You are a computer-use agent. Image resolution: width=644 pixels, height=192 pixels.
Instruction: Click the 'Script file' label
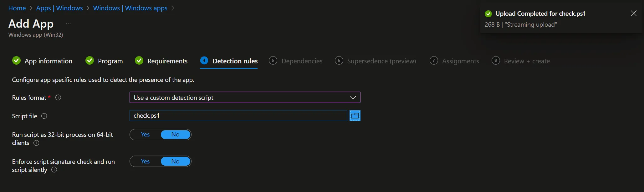pos(24,116)
